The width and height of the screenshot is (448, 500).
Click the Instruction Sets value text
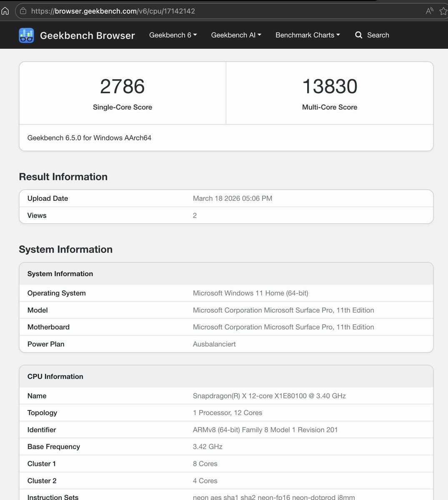[274, 497]
